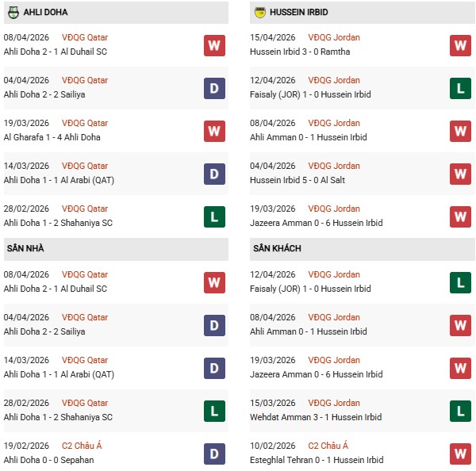Click the L badge for Wehdat Amman 3 - 1 Hussein Irbid
The image size is (476, 471).
(x=460, y=411)
